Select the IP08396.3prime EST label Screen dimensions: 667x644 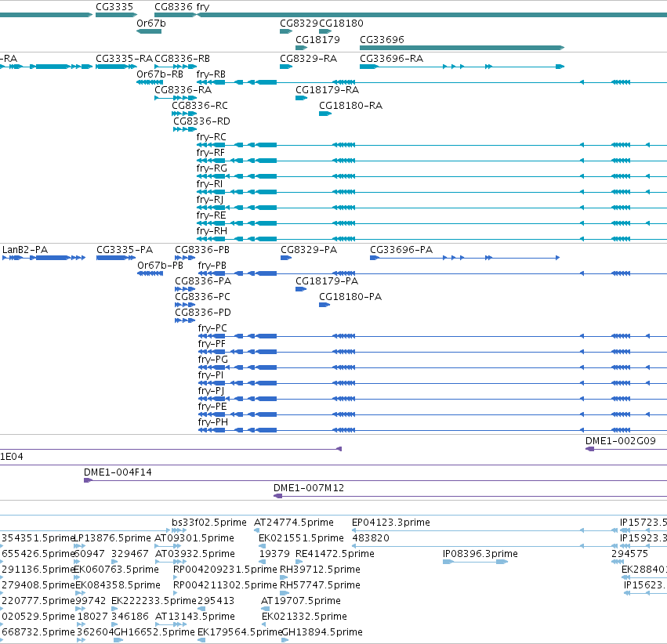[x=480, y=555]
